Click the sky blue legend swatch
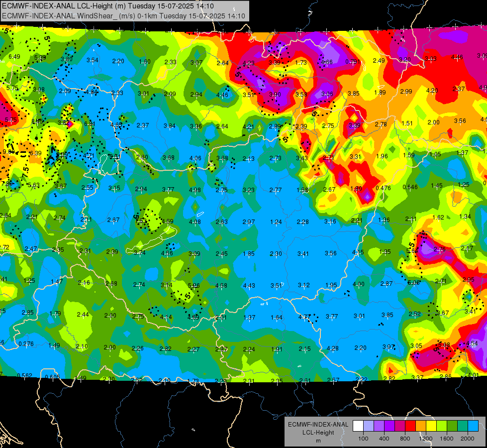The width and height of the screenshot is (487, 448). (473, 426)
